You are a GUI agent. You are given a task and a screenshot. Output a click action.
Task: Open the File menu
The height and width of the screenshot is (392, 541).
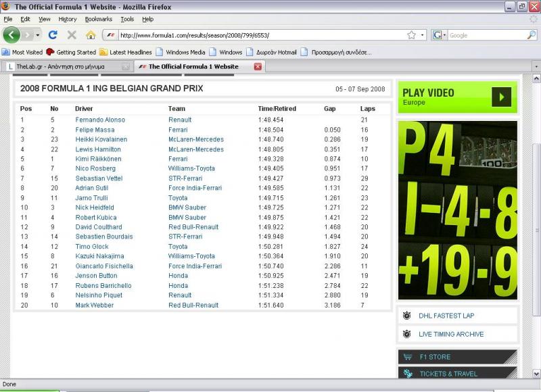8,20
